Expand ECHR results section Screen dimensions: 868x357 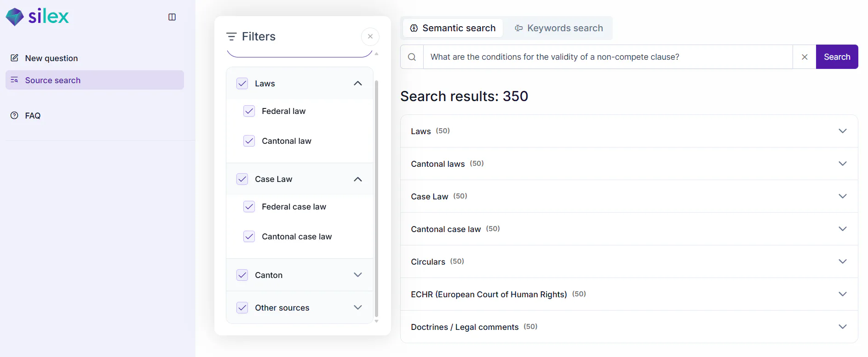click(629, 294)
